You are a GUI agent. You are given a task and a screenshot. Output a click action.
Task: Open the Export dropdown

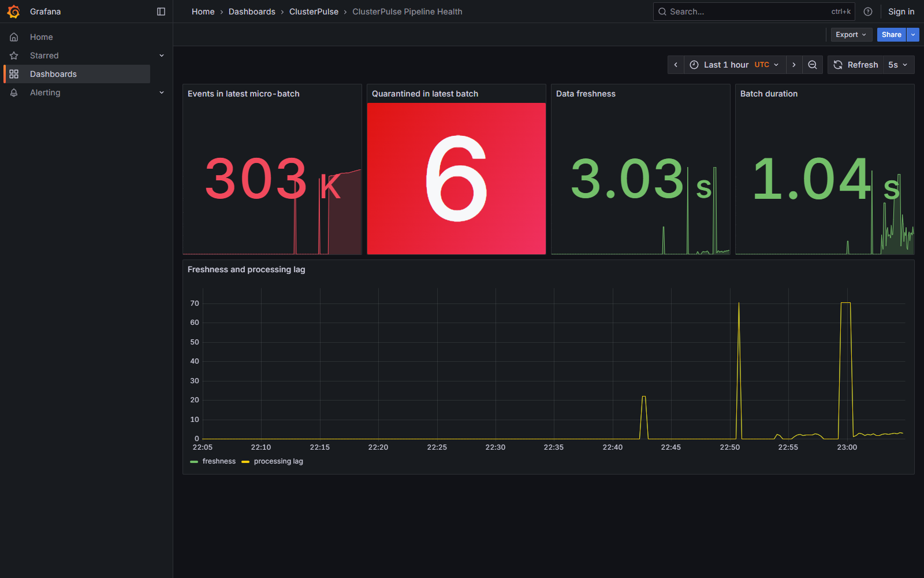[851, 35]
